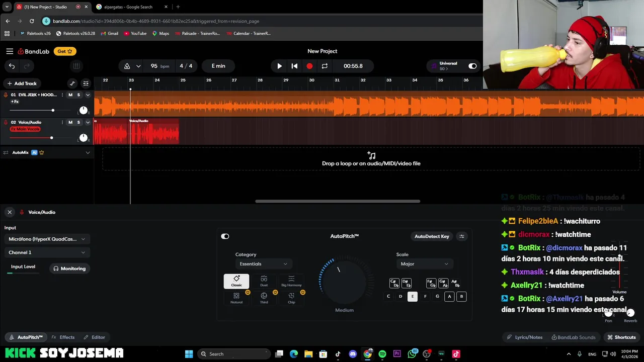Toggle the metronome icon
This screenshot has height=362, width=644.
127,66
